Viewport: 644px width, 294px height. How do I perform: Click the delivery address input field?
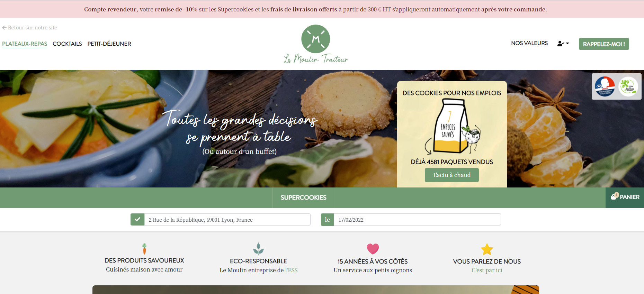click(x=227, y=220)
